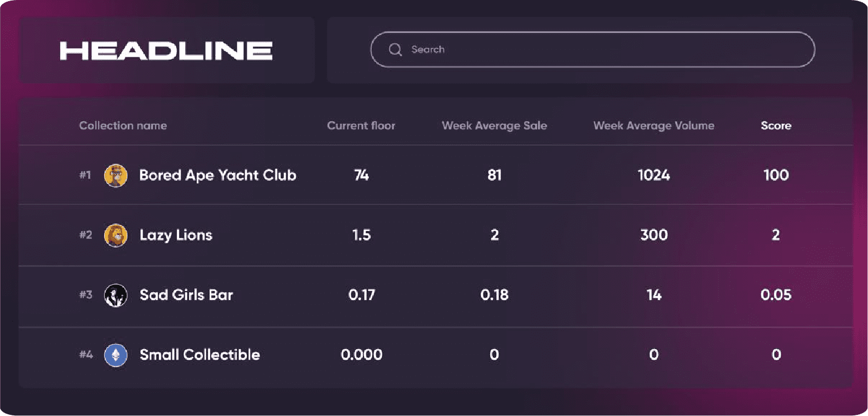This screenshot has width=868, height=416.
Task: Open the Sad Girls Bar collection
Action: (186, 295)
